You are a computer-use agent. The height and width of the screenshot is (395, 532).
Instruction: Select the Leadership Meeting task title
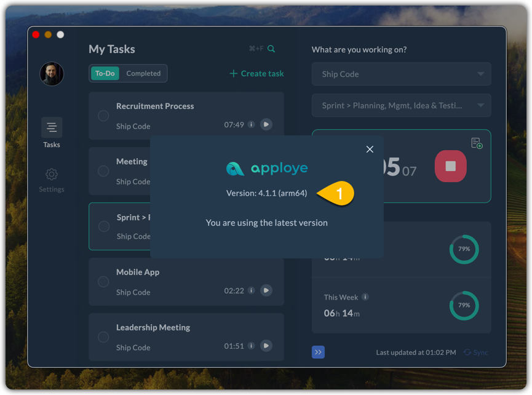(x=153, y=327)
